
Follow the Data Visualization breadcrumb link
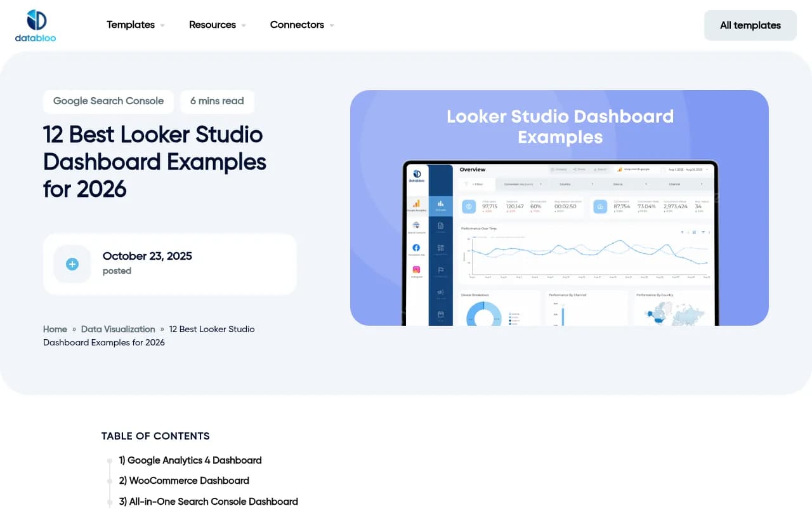[118, 329]
